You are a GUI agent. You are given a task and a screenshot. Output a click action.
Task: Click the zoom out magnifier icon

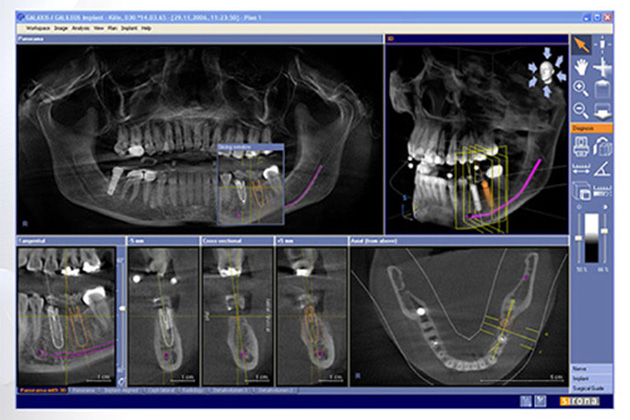pos(582,110)
